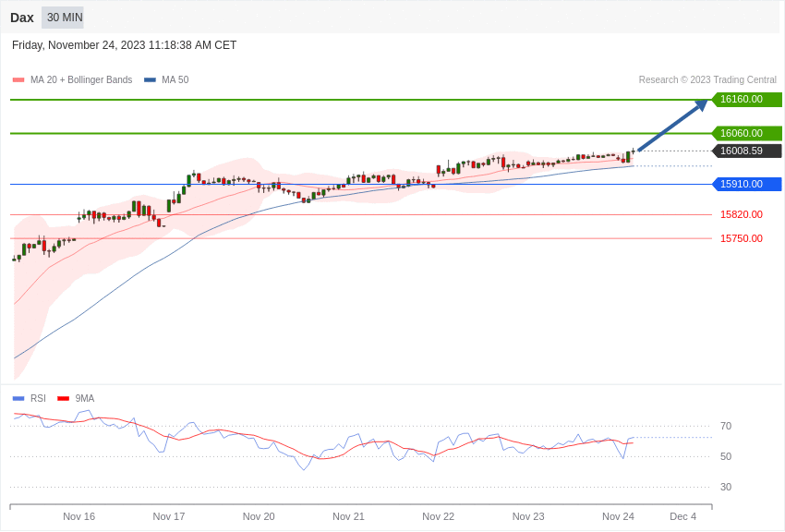Image resolution: width=785 pixels, height=532 pixels.
Task: Click the 'Nov 24' date axis label
Action: [x=618, y=516]
